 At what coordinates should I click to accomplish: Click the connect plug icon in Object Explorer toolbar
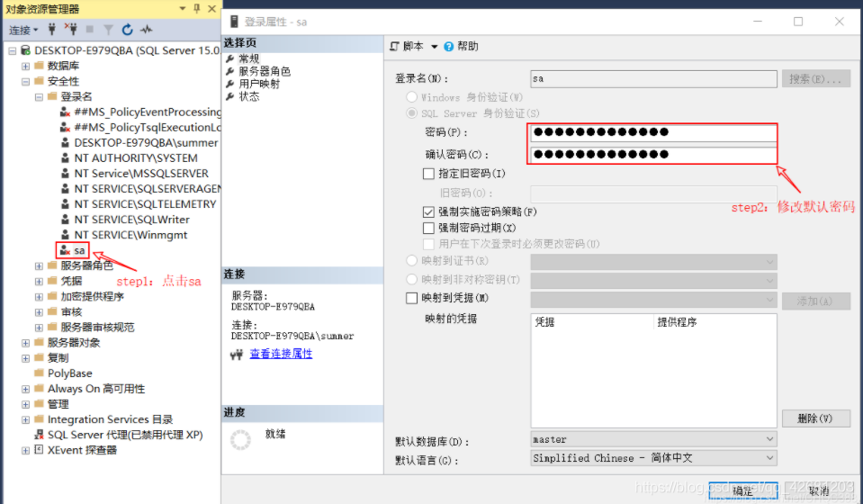click(52, 29)
